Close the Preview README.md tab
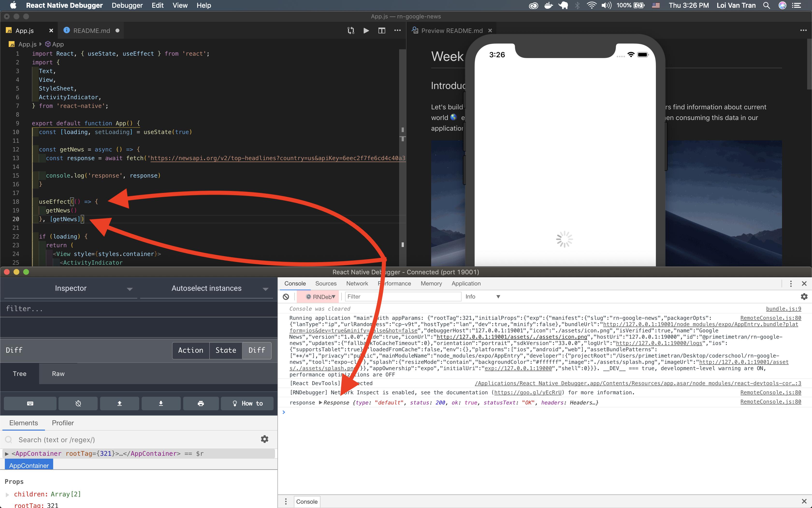This screenshot has width=812, height=508. pos(490,30)
